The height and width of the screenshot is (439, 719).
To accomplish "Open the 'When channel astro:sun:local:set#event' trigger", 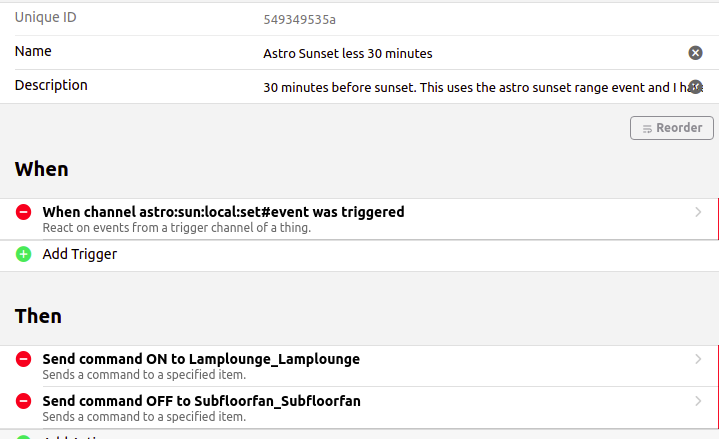I will pos(223,212).
